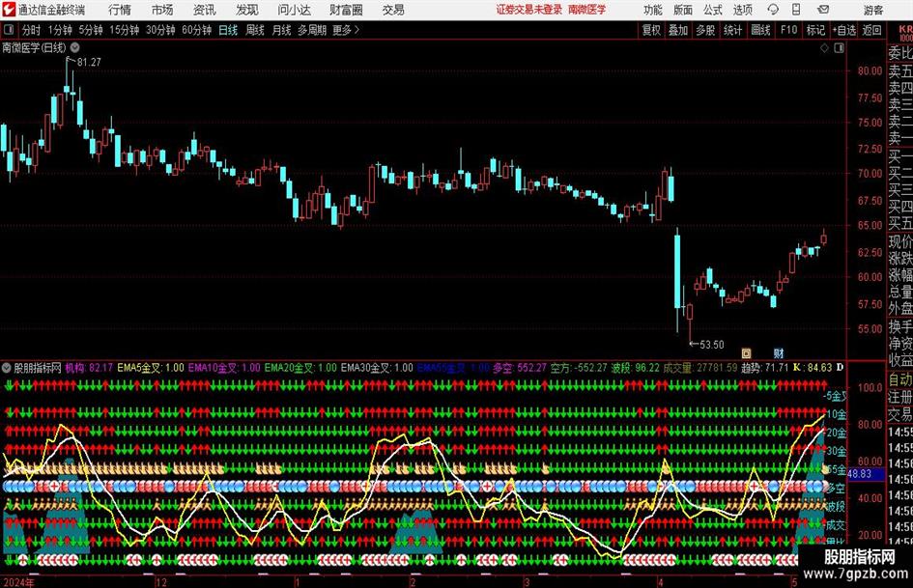Click the 财 marker icon under the chart
Screen dimensions: 913x588
coord(779,352)
